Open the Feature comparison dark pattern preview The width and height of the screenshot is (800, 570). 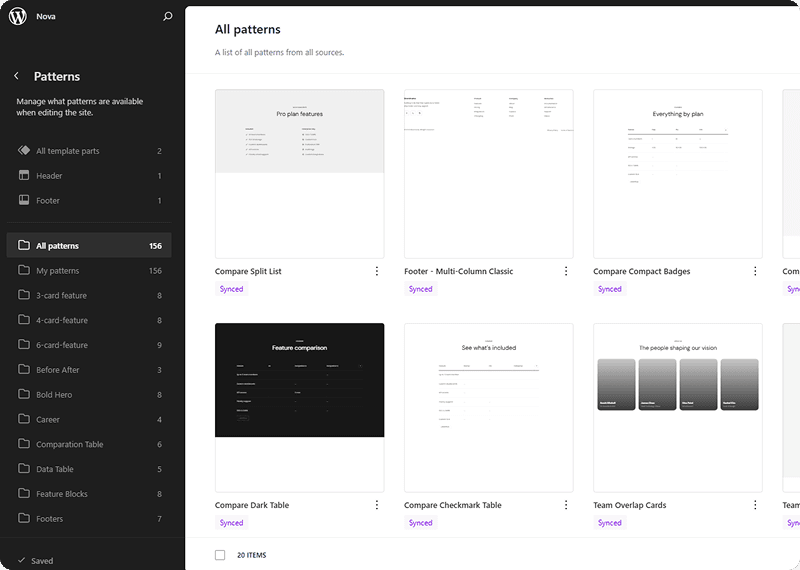(x=299, y=407)
